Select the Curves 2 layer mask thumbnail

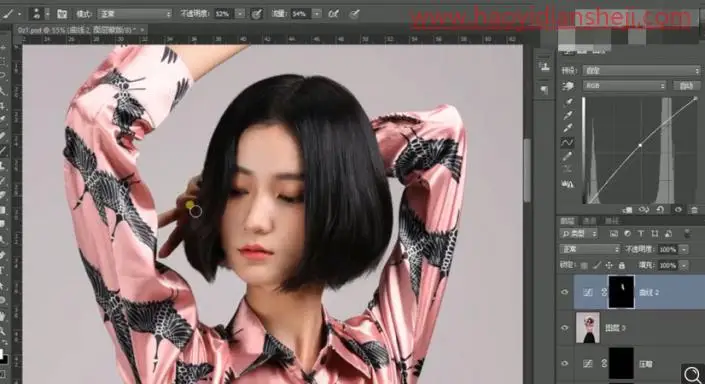pyautogui.click(x=621, y=292)
